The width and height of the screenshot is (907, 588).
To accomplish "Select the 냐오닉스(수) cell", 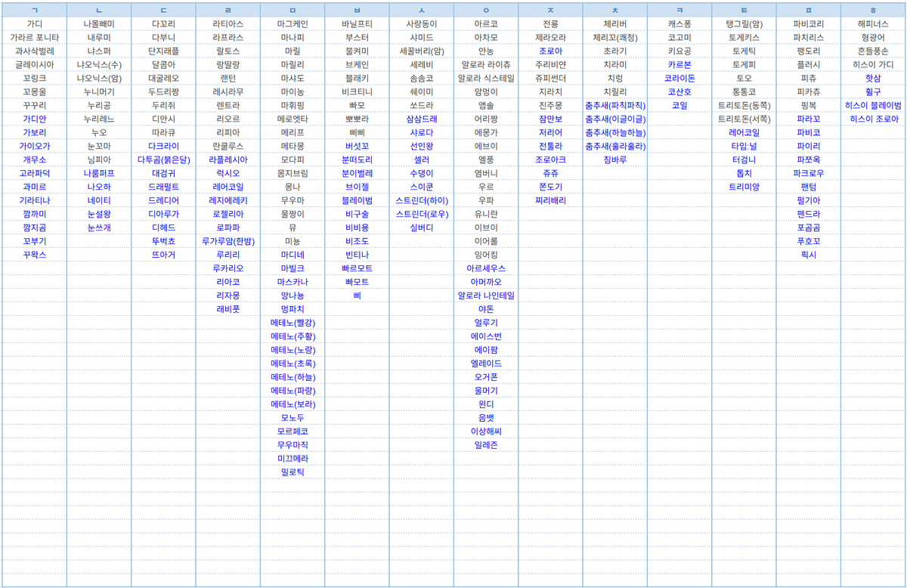I will click(x=99, y=64).
